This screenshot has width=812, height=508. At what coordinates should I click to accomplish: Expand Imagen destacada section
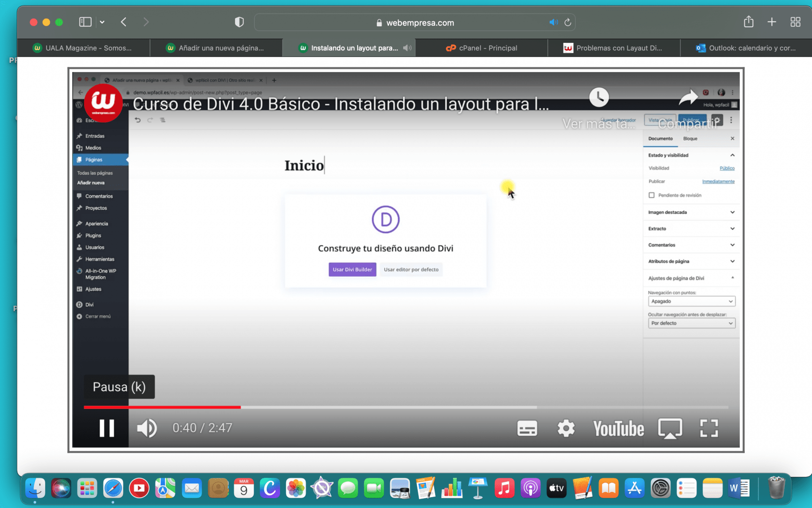pyautogui.click(x=691, y=212)
